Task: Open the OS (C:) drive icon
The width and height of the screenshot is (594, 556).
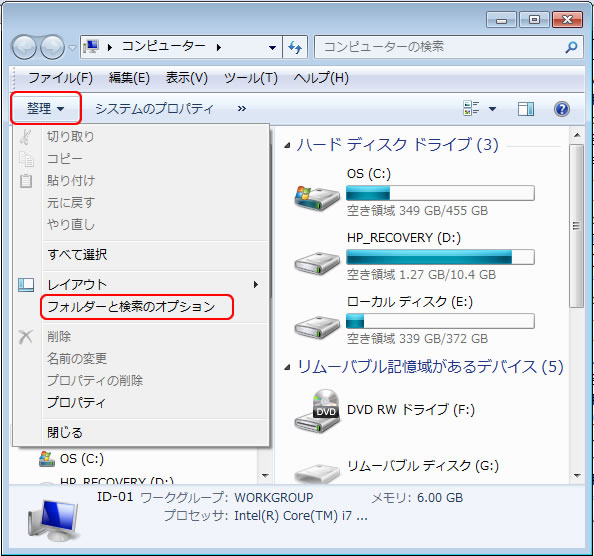Action: [x=317, y=198]
